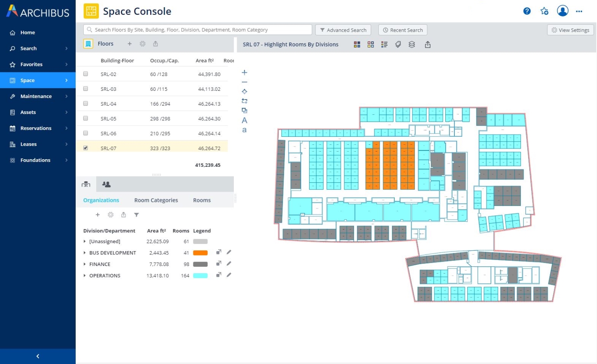597x364 pixels.
Task: Click the Advanced Search button
Action: (x=343, y=30)
